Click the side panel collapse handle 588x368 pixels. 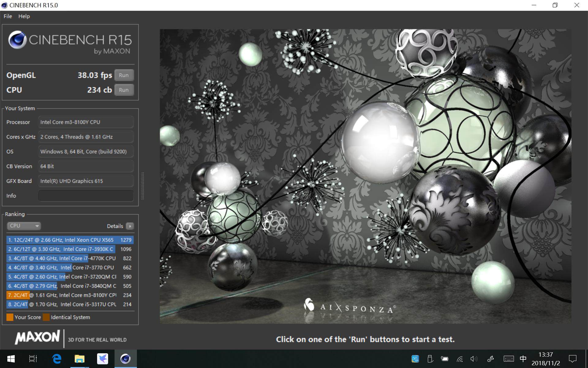pos(142,186)
